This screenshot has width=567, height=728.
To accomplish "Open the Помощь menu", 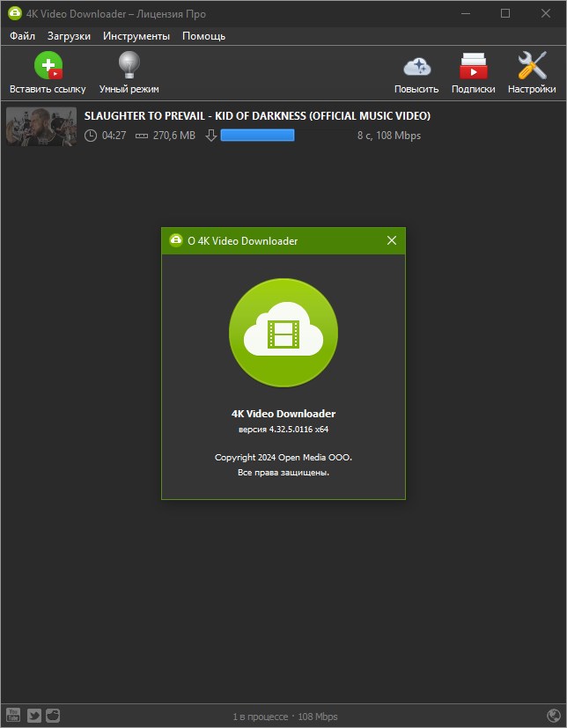I will 204,36.
